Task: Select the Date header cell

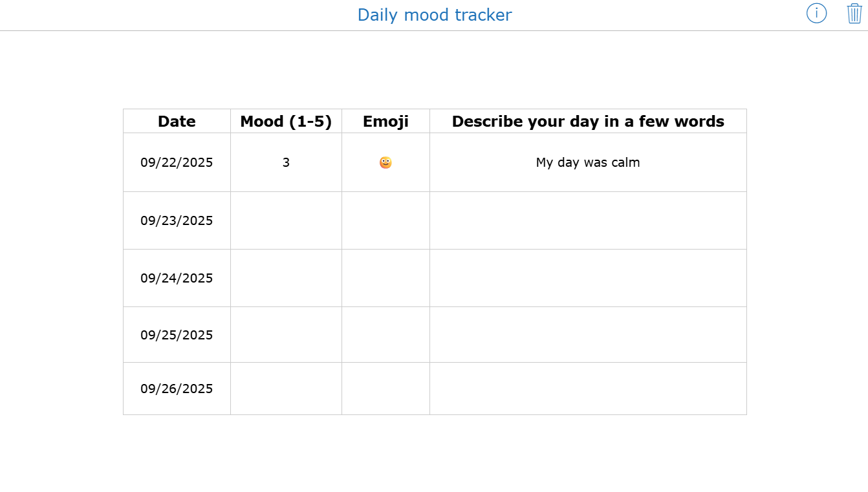Action: [176, 121]
